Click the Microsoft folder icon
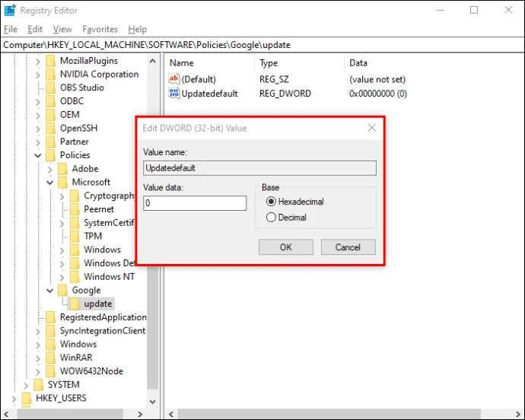 [62, 182]
